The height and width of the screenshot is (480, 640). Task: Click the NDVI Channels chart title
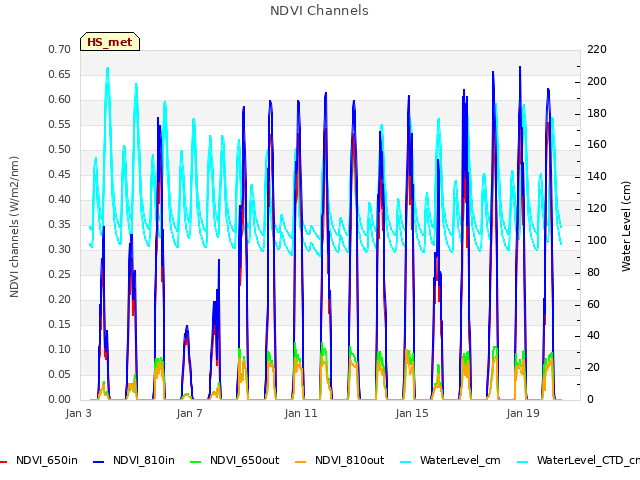tap(319, 11)
